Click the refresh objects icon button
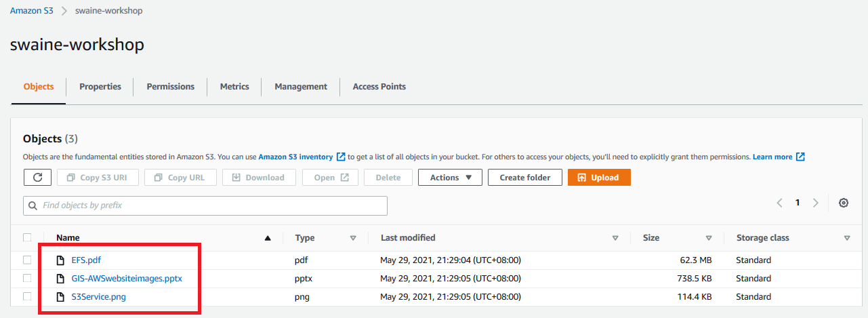Viewport: 868px width, 318px height. 37,178
